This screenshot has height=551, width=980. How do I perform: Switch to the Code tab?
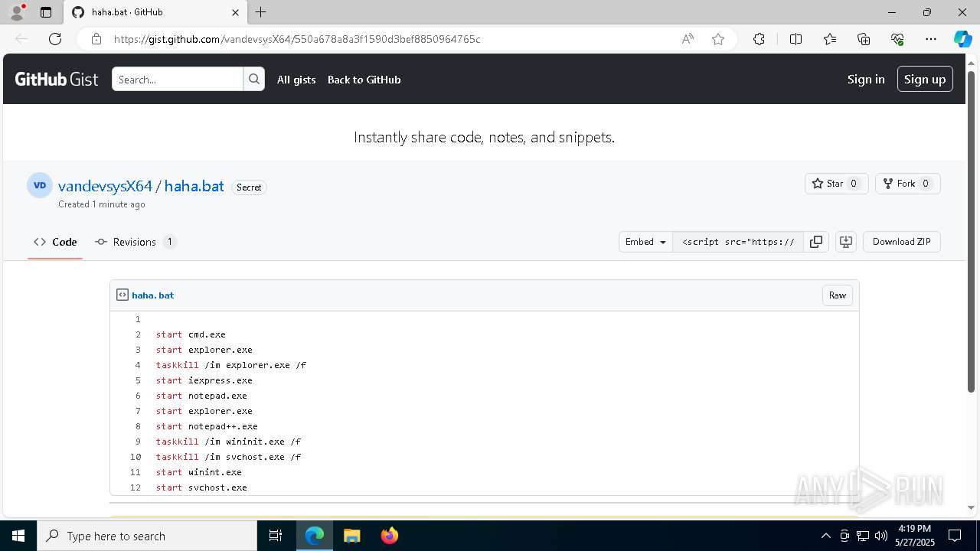pyautogui.click(x=55, y=242)
